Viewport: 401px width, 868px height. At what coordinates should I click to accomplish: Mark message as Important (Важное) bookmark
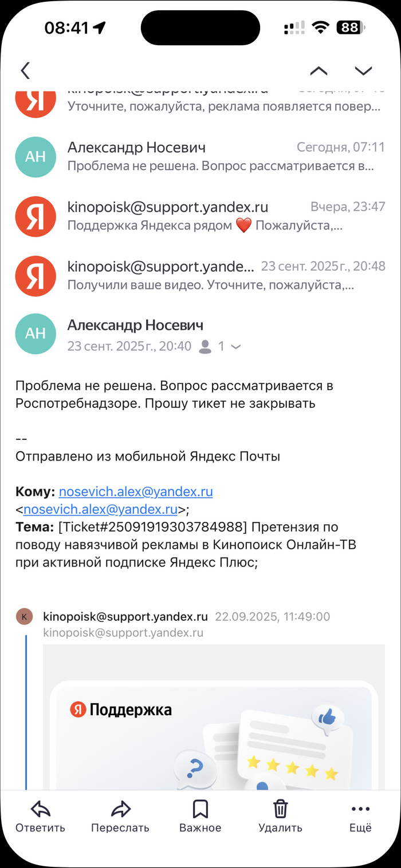pyautogui.click(x=200, y=809)
